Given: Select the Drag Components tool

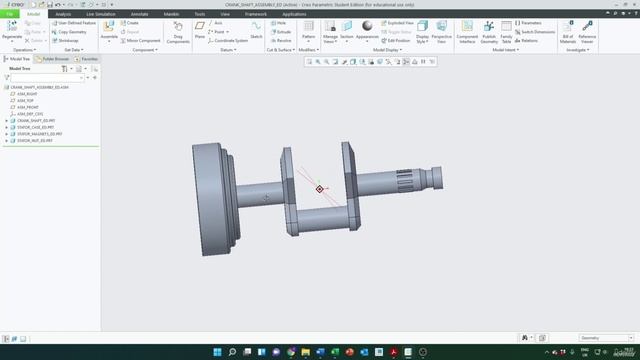Looking at the screenshot, I should click(x=178, y=32).
